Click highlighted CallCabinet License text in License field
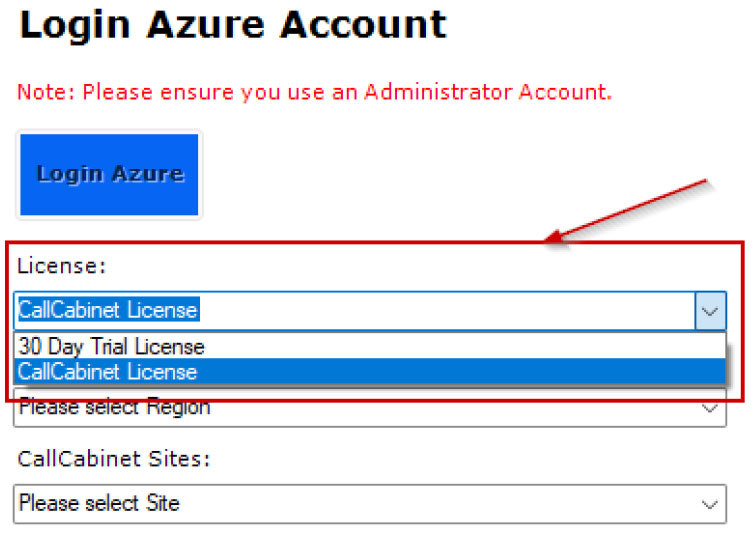Screen dimensions: 756x536 click(x=108, y=310)
